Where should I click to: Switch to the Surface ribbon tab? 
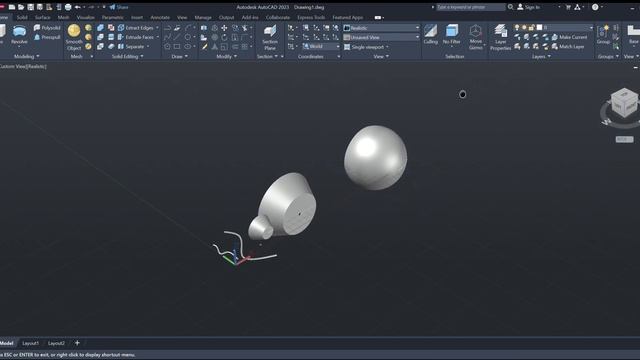pos(42,18)
